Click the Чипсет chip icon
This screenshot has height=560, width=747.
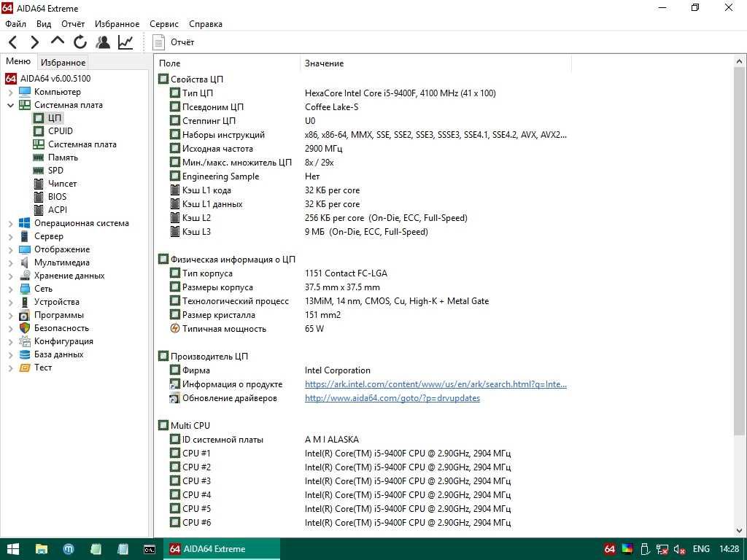point(39,183)
